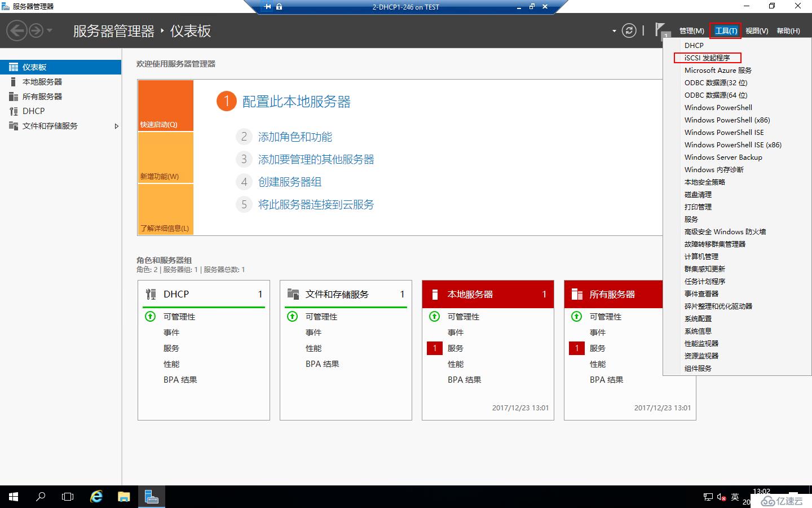
Task: Open the 管理(M) menu
Action: [691, 31]
